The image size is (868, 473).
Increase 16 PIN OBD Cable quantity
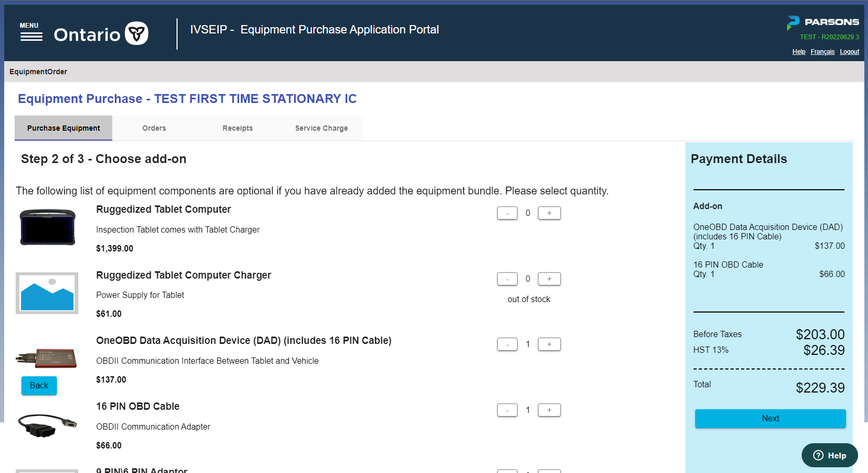pyautogui.click(x=549, y=410)
